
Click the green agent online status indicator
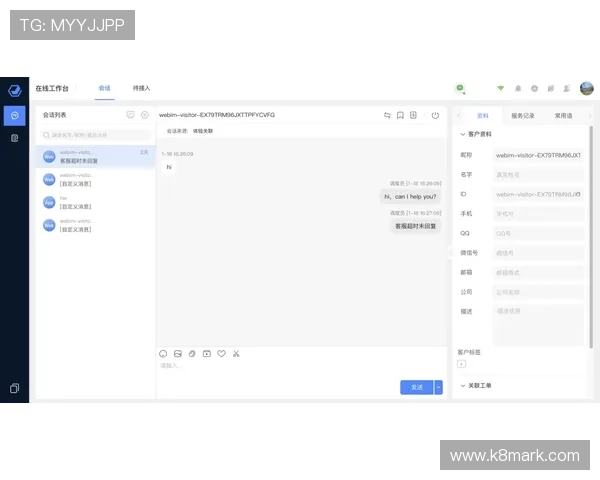pos(460,88)
